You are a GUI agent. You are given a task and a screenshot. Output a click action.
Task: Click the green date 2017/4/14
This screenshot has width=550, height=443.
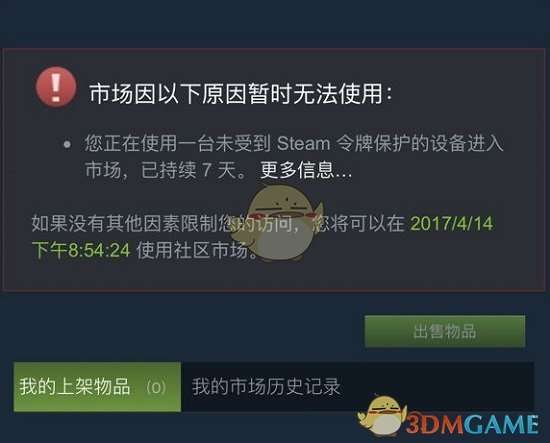452,223
